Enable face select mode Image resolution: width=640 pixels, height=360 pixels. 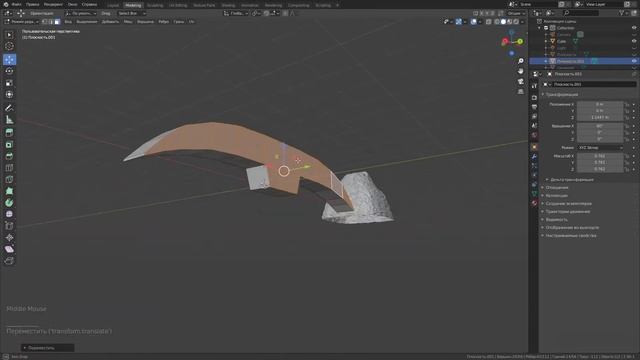57,22
